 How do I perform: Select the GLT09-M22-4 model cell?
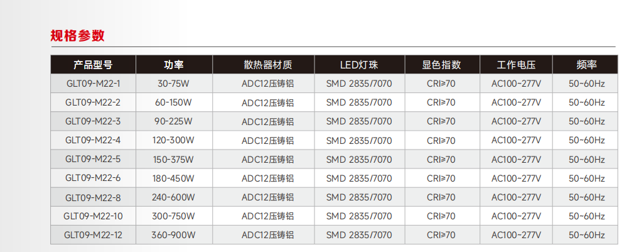pos(93,140)
